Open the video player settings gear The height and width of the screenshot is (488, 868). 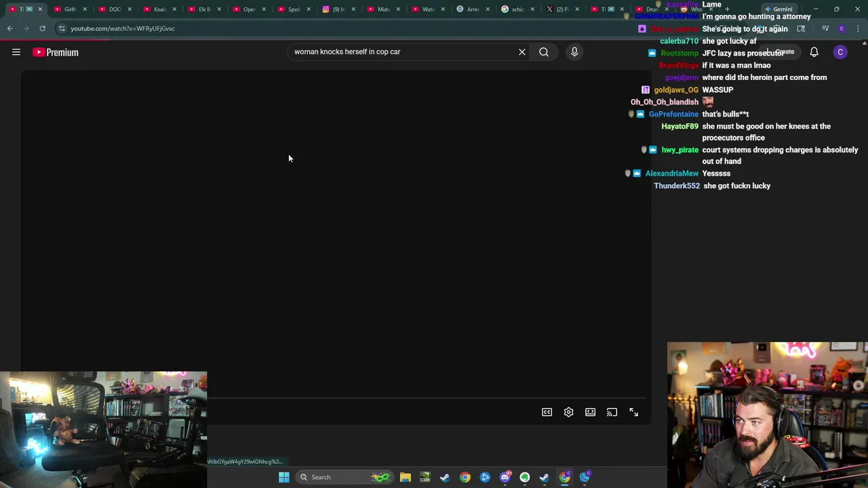click(569, 412)
